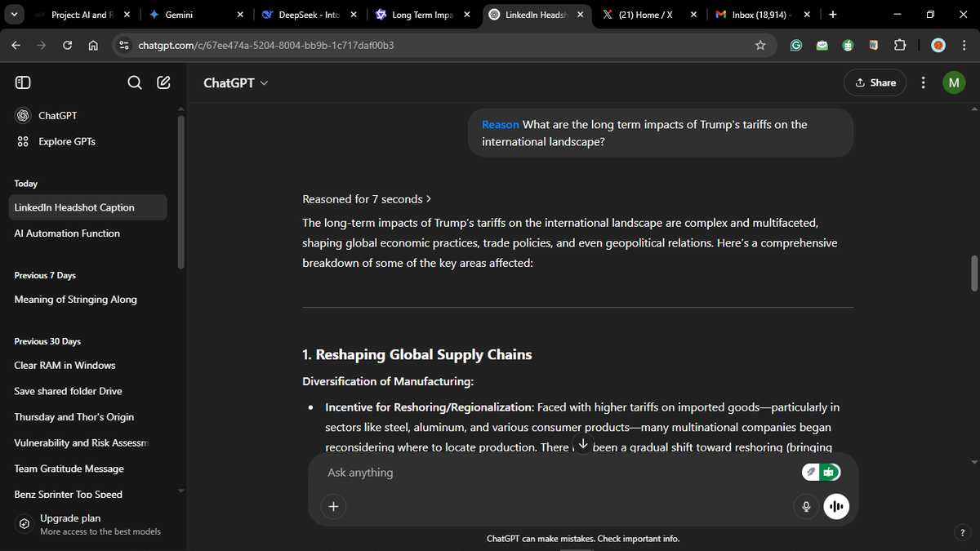Viewport: 980px width, 551px height.
Task: Open the Meaning of Stringing Along chat
Action: coord(88,300)
